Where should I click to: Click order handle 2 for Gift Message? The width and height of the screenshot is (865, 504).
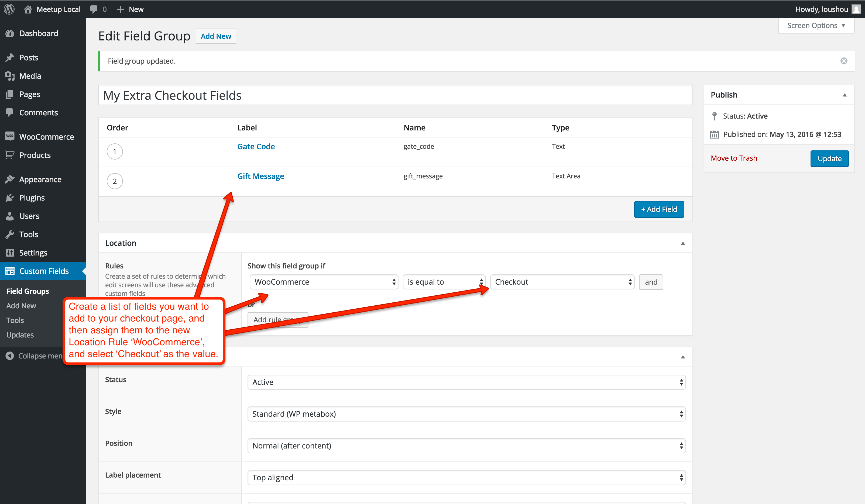pos(115,181)
